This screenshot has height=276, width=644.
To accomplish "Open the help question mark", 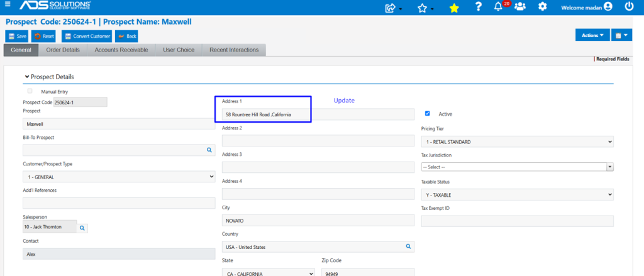I will click(478, 6).
